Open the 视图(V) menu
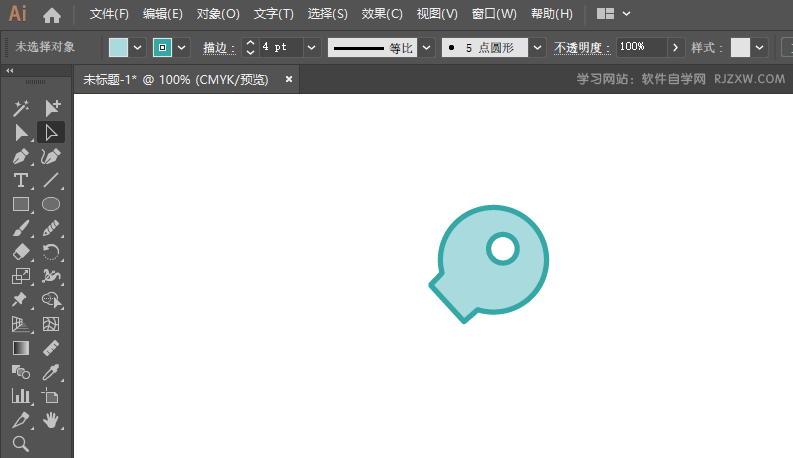The width and height of the screenshot is (793, 458). 437,14
